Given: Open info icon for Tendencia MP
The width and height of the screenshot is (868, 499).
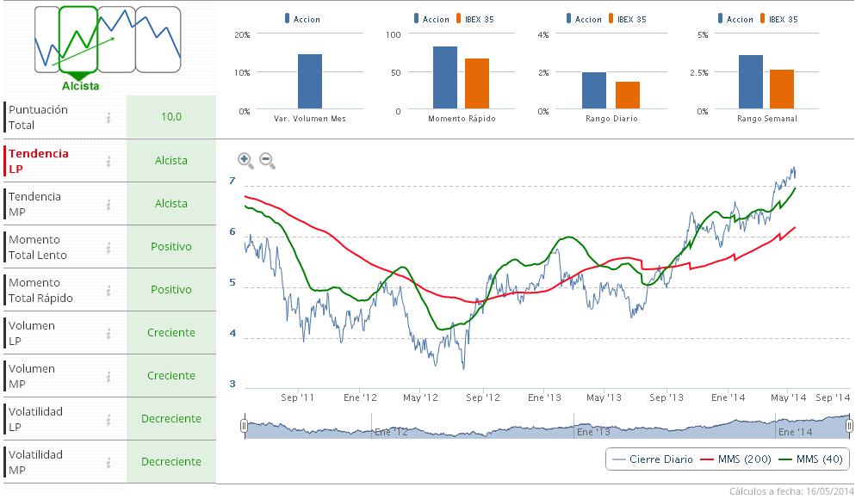Looking at the screenshot, I should tap(108, 204).
